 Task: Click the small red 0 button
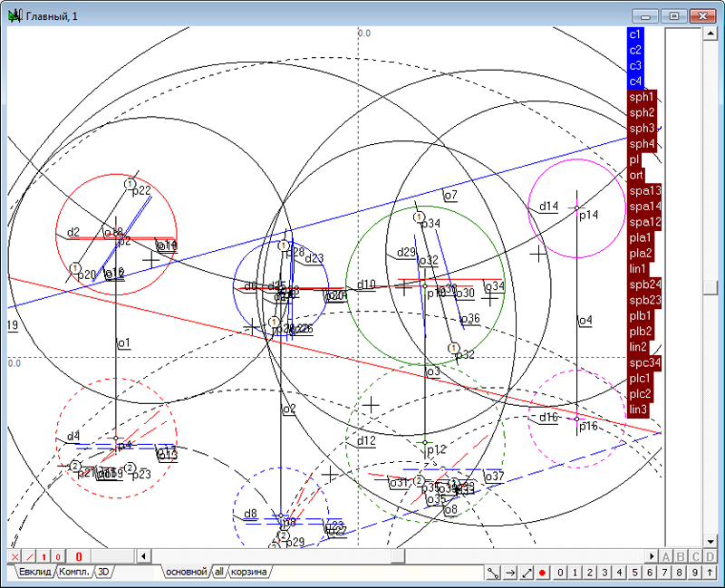click(x=58, y=556)
